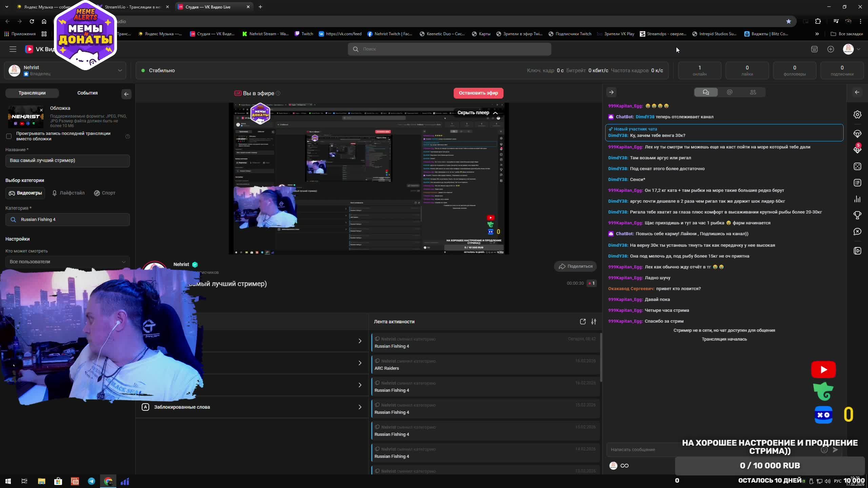This screenshot has height=488, width=868.
Task: Select the Лайфстайл category type
Action: [x=68, y=193]
